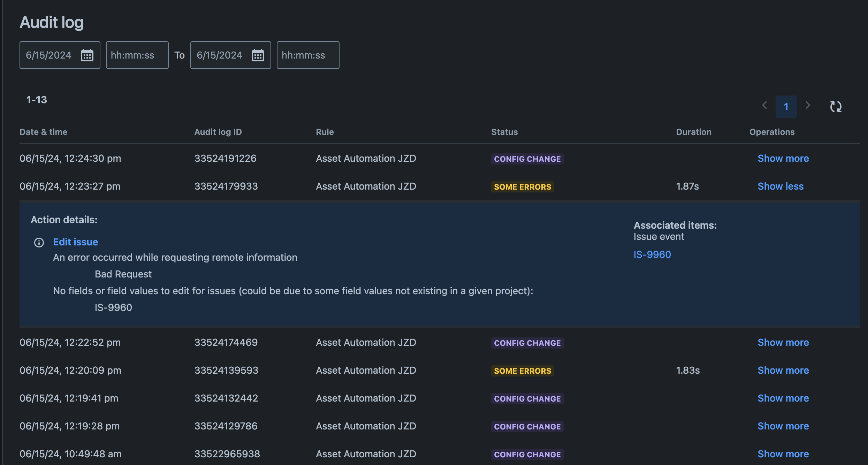Expand Show more for entry 33524139593
Viewport: 868px width, 465px height.
tap(783, 370)
